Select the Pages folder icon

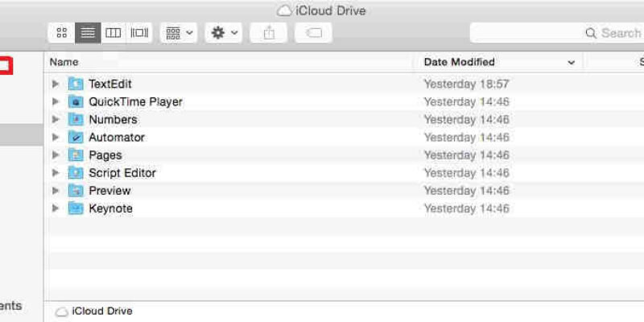click(x=76, y=155)
